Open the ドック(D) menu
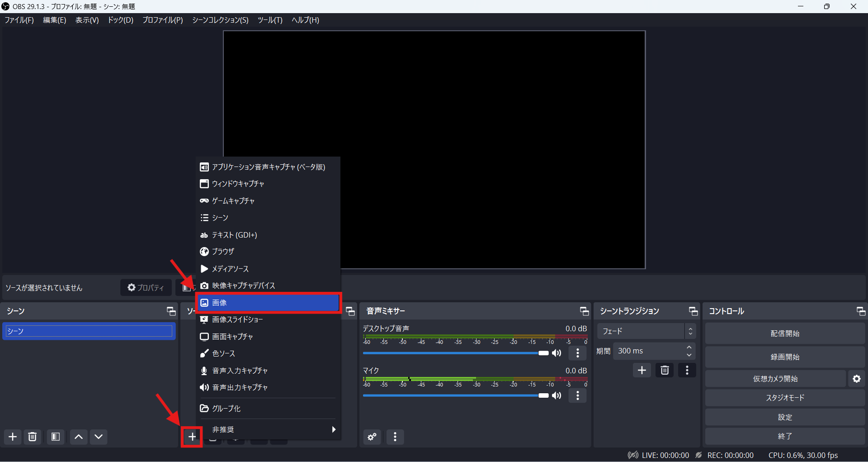 tap(120, 20)
